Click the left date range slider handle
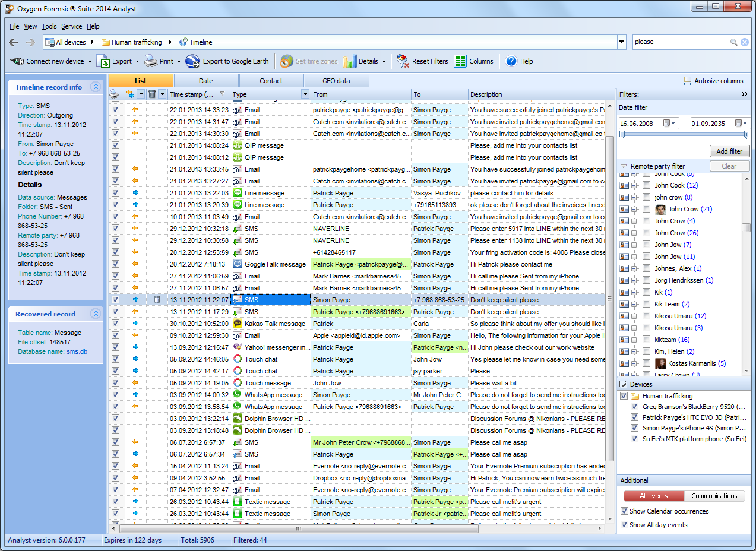 [x=622, y=135]
